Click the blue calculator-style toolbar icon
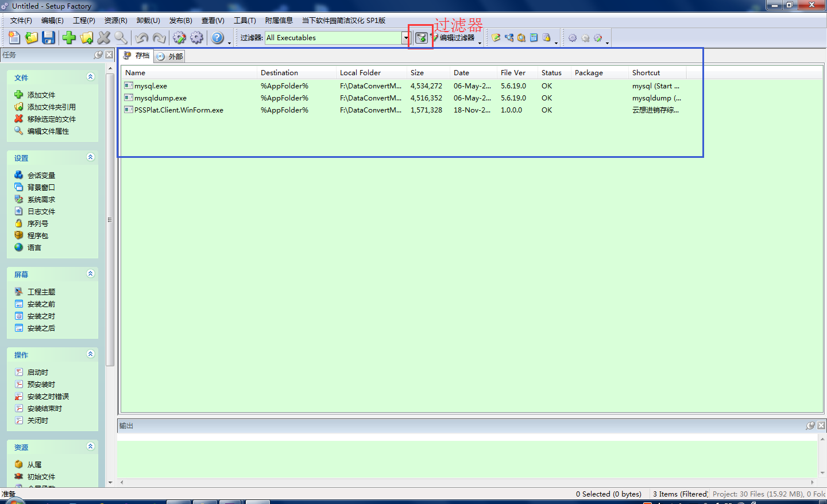Image resolution: width=827 pixels, height=504 pixels. click(x=534, y=38)
